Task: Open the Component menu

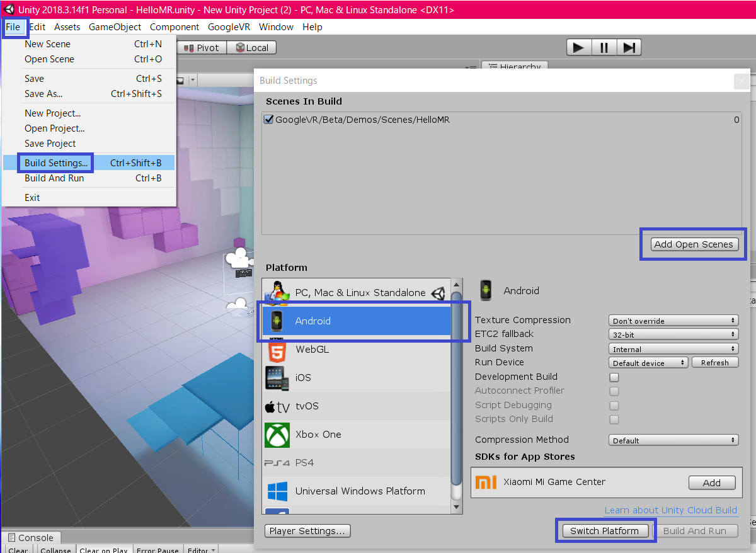Action: (175, 27)
